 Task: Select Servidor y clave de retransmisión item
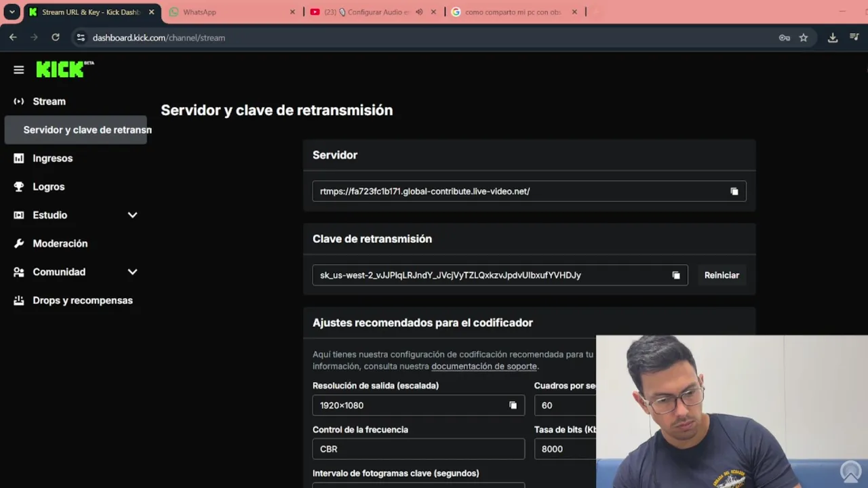coord(75,129)
